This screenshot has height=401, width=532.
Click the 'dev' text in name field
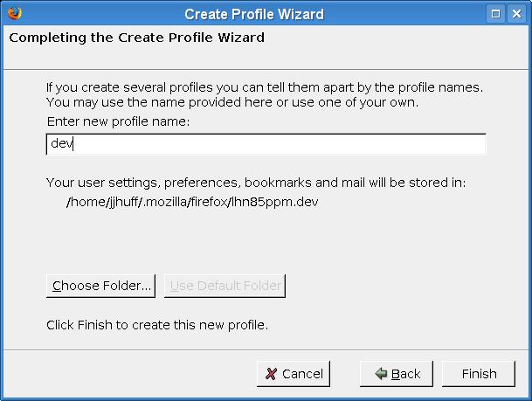pos(61,144)
